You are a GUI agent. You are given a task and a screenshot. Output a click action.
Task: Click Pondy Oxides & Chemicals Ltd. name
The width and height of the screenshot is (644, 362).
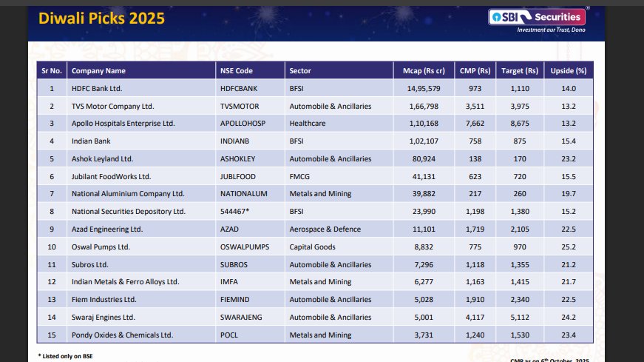point(123,335)
